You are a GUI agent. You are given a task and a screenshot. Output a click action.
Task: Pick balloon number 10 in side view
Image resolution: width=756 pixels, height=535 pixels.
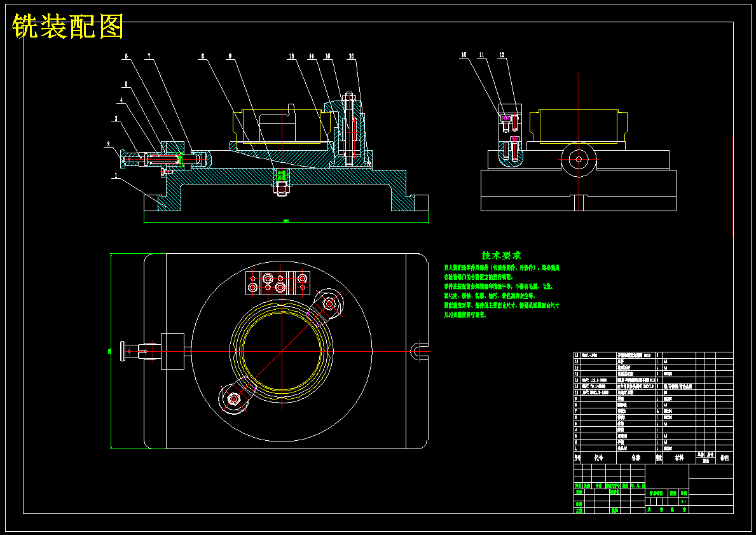(x=464, y=55)
